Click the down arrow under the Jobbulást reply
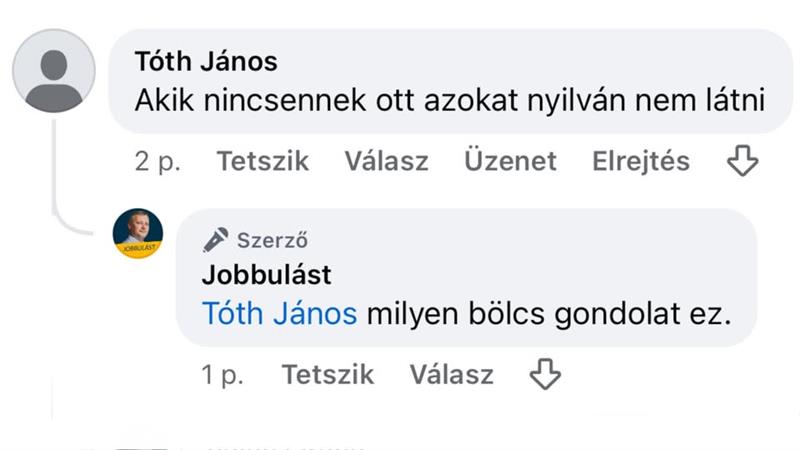This screenshot has width=800, height=450. click(x=544, y=374)
